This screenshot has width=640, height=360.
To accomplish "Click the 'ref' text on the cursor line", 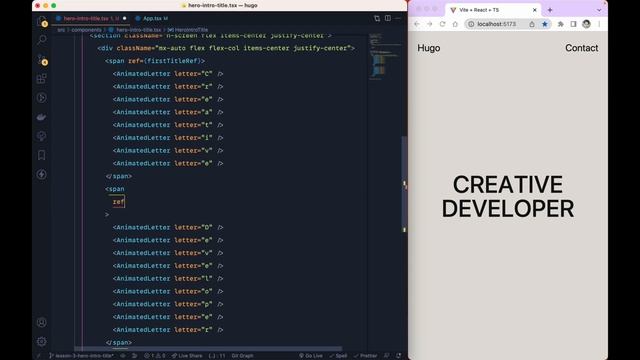I will 118,202.
